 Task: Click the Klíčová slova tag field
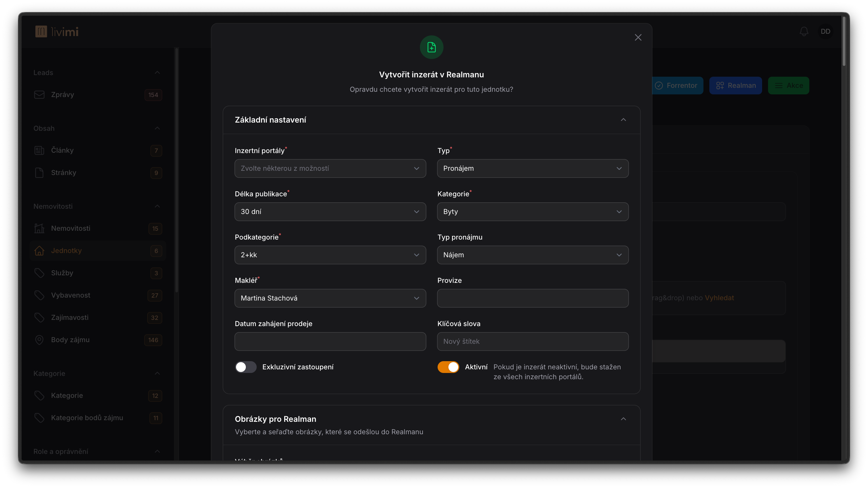coord(533,342)
